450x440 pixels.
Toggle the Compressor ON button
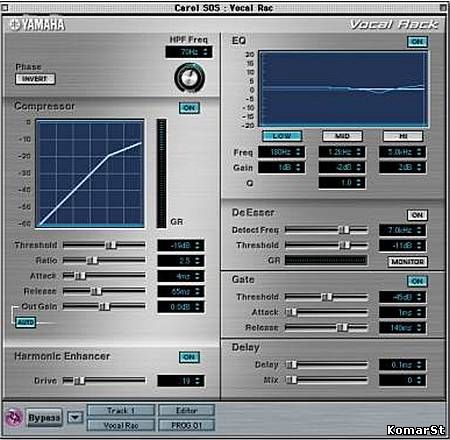point(189,108)
